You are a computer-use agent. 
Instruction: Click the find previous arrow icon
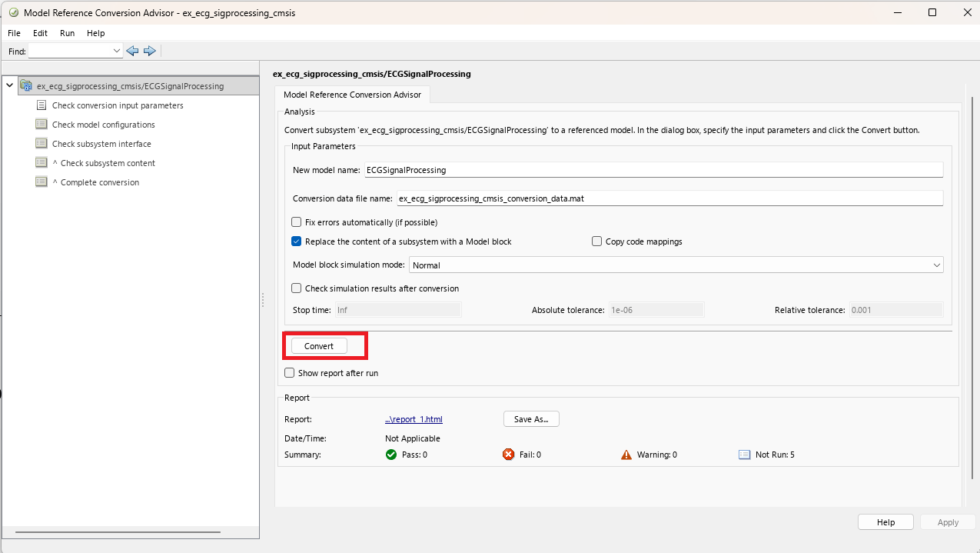132,51
